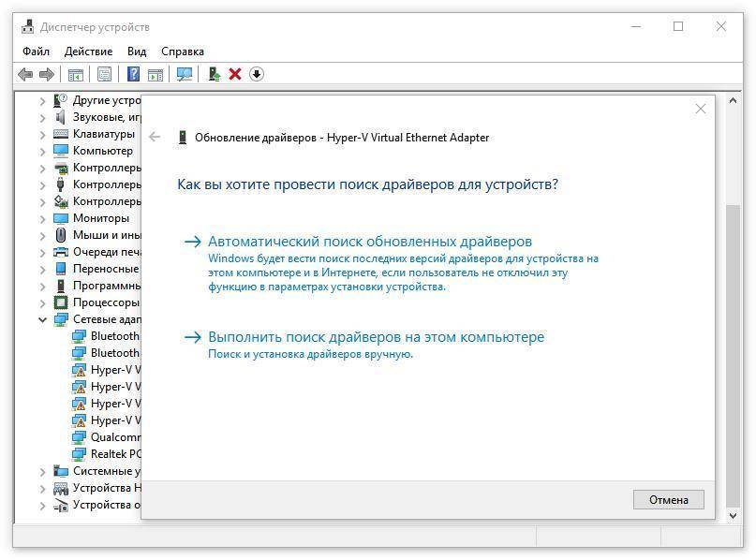The width and height of the screenshot is (756, 560).
Task: Expand the Системные устройства category
Action: (x=43, y=471)
